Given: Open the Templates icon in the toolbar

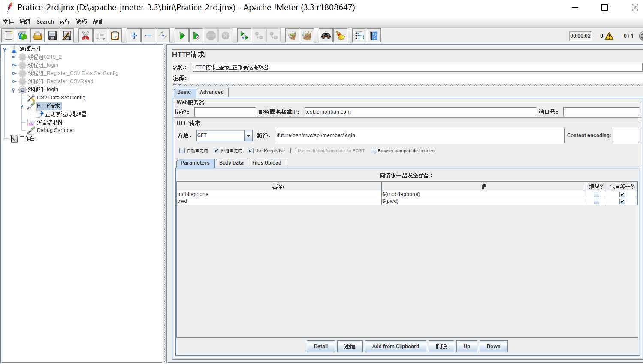Looking at the screenshot, I should pyautogui.click(x=23, y=36).
